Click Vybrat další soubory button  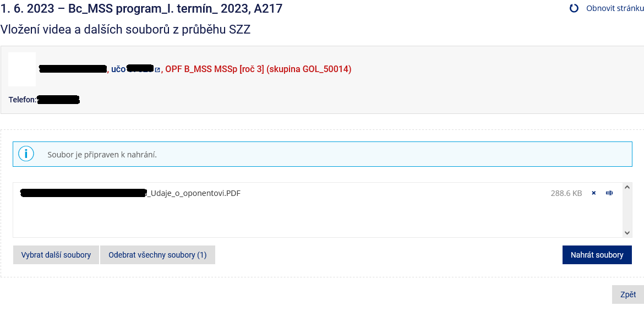(x=56, y=255)
